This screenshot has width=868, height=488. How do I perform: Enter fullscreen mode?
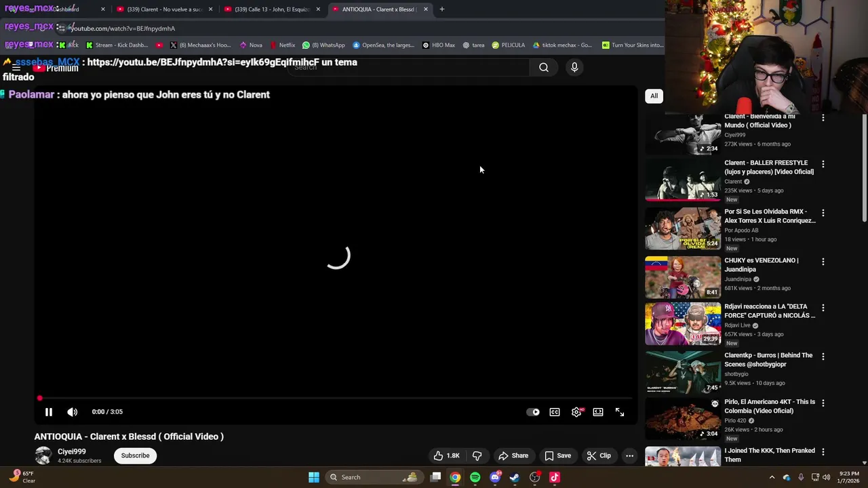(620, 412)
